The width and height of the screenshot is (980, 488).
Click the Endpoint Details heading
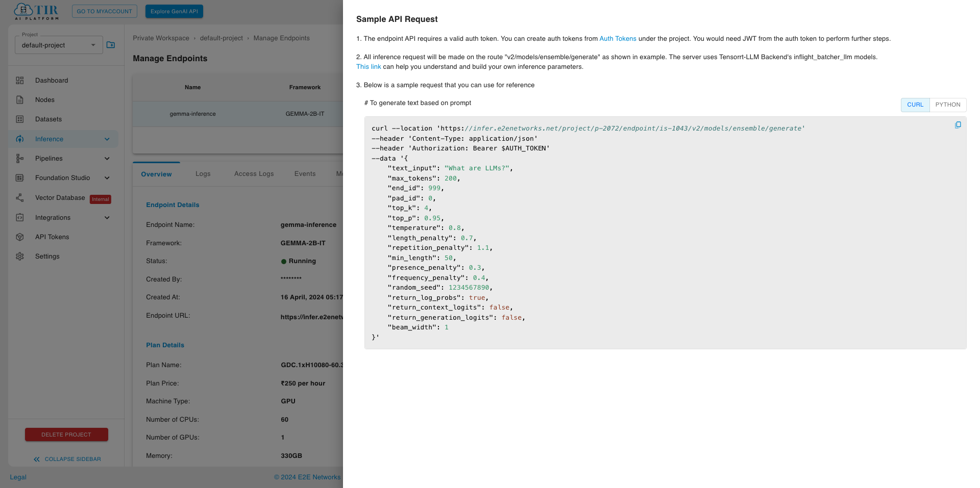[173, 205]
